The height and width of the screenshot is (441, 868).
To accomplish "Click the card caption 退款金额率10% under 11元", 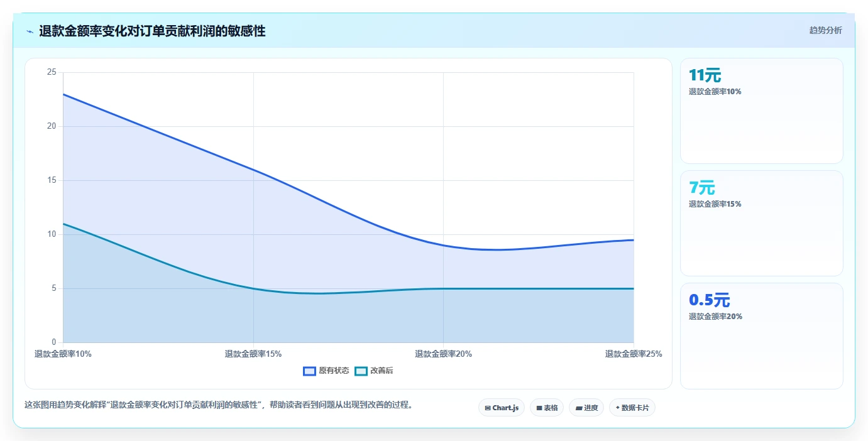I will (715, 91).
